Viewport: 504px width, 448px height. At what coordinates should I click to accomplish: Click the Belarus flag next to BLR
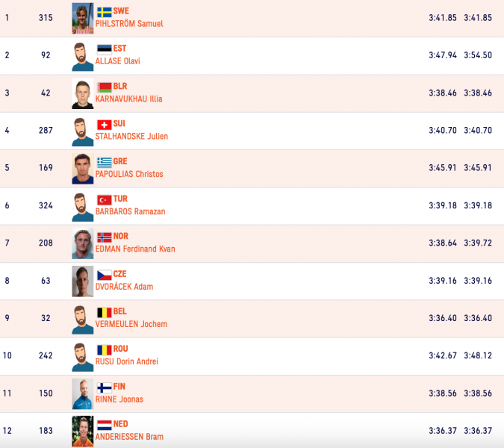pyautogui.click(x=104, y=87)
